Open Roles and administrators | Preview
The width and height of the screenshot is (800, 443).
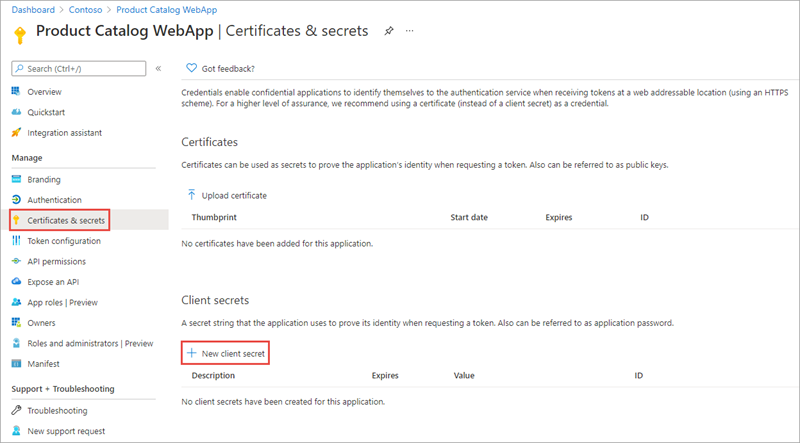(90, 343)
